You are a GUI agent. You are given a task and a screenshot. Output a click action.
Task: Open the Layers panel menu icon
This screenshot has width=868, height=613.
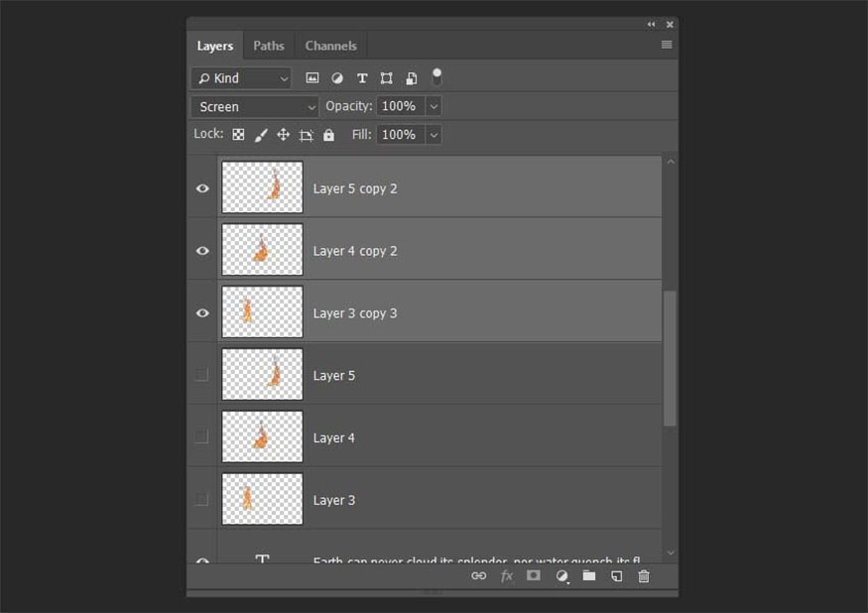[x=667, y=45]
